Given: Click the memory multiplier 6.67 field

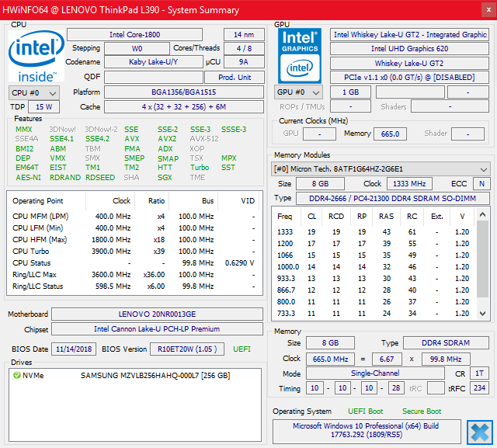Looking at the screenshot, I should [x=387, y=359].
